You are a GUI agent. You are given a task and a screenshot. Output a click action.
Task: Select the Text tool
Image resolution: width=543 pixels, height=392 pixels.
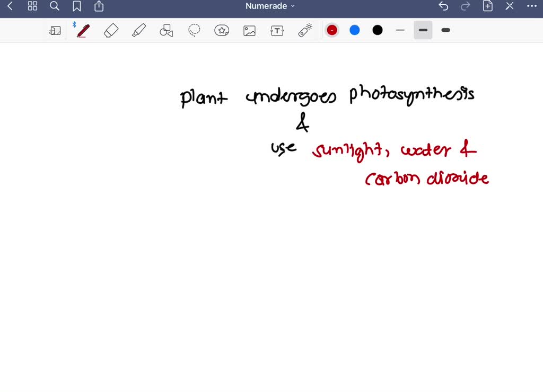point(277,30)
